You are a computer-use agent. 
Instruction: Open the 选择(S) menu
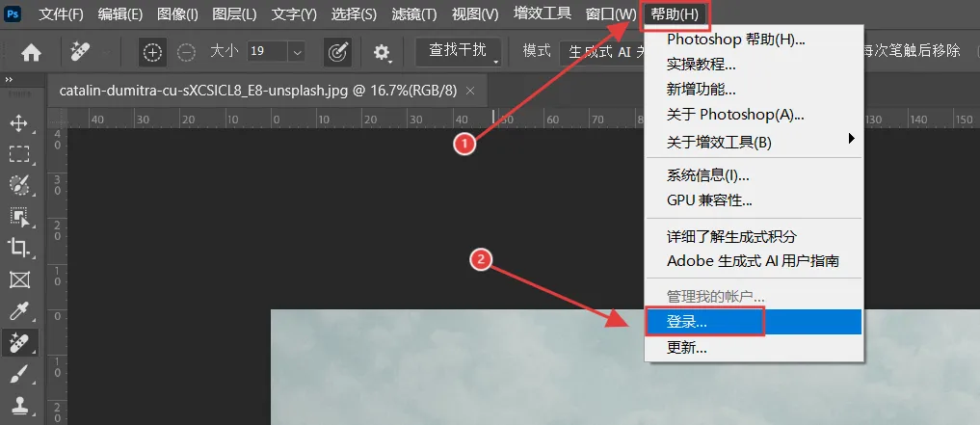tap(354, 13)
